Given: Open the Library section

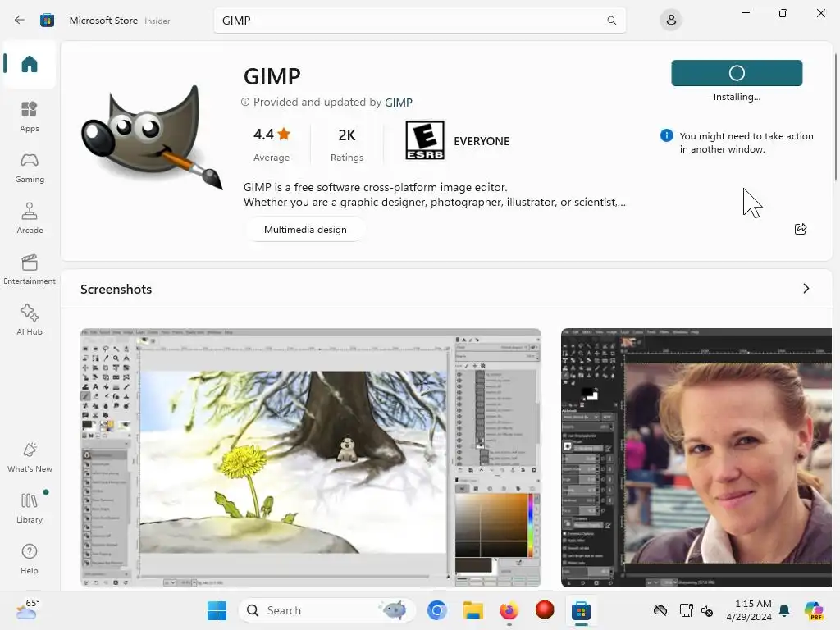Looking at the screenshot, I should [x=30, y=509].
